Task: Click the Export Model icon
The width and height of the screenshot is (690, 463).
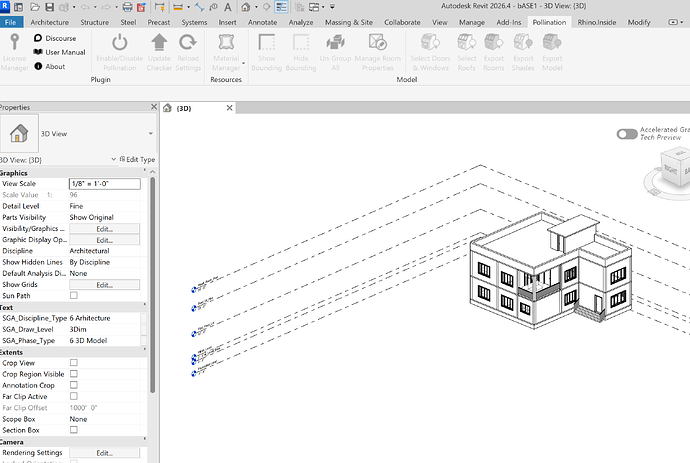Action: [x=551, y=43]
